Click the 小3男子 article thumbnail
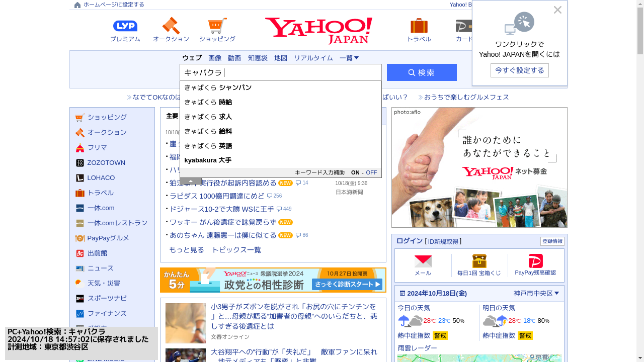The height and width of the screenshot is (362, 644). pyautogui.click(x=186, y=323)
